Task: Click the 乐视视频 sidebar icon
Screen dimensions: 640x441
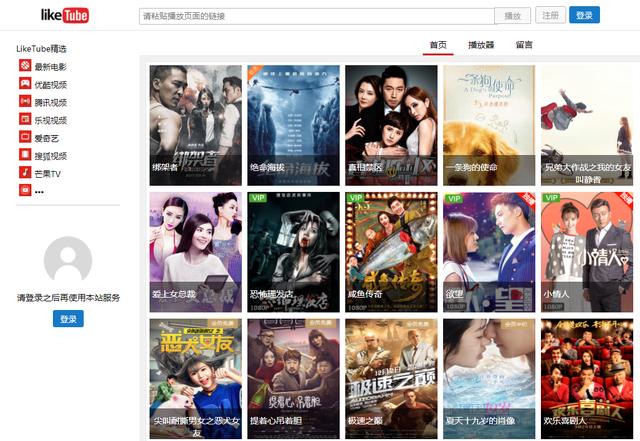Action: pyautogui.click(x=25, y=119)
